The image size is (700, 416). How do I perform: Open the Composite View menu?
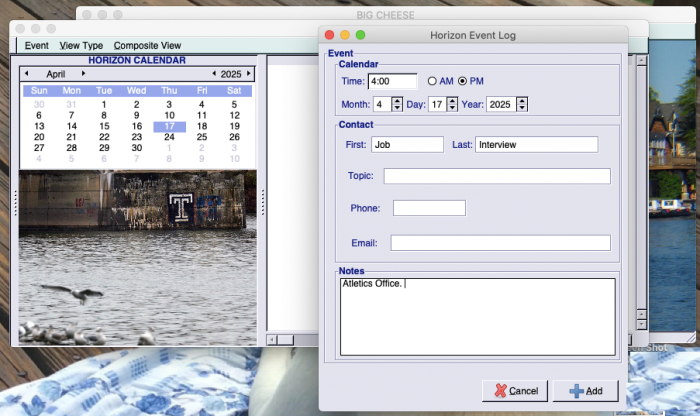click(147, 45)
